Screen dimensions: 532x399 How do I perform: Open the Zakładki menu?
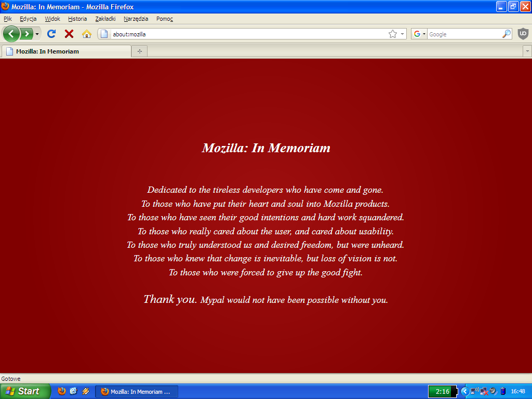[105, 19]
